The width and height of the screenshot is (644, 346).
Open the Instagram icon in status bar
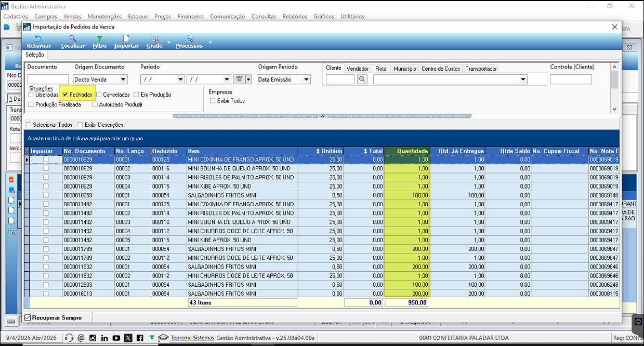93,338
